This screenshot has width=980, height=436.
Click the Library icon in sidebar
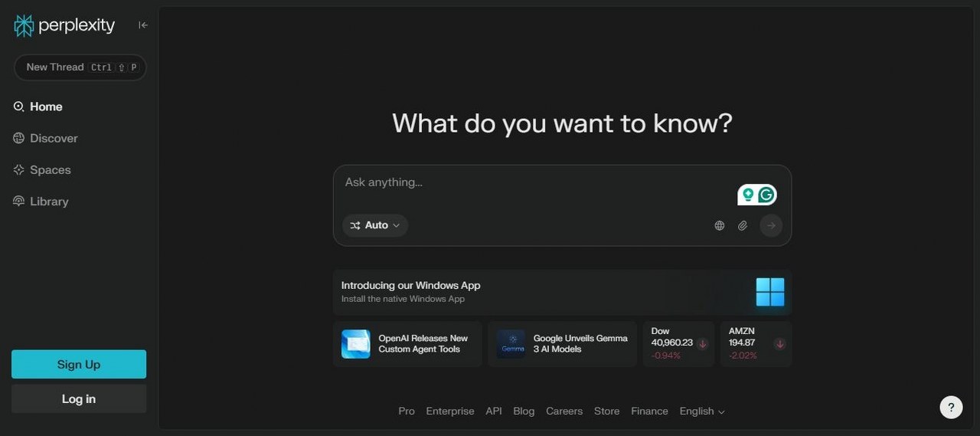click(x=19, y=202)
